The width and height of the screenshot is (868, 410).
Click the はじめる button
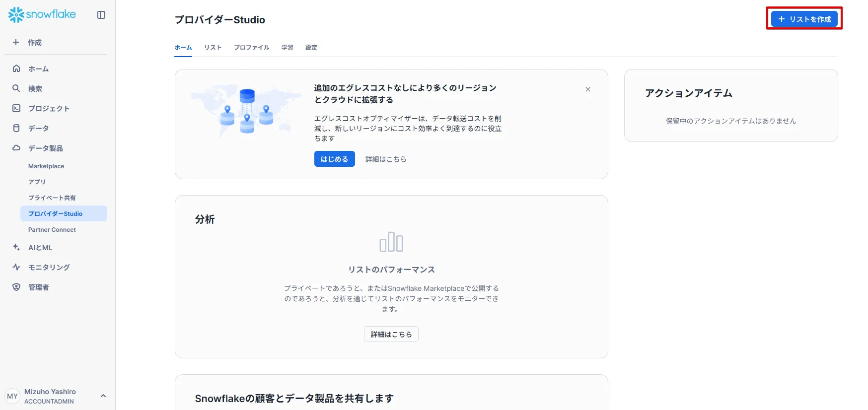coord(335,159)
